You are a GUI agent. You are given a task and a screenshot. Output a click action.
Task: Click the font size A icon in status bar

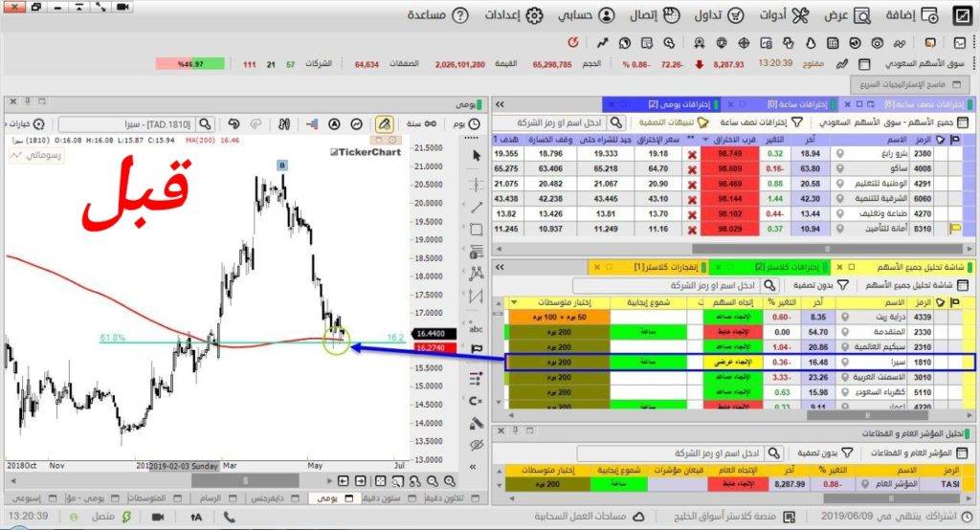195,517
